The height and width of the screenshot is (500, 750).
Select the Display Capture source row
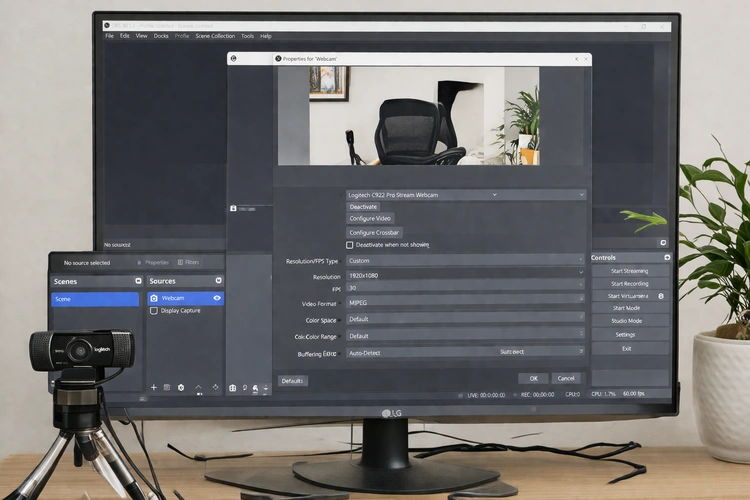click(x=186, y=311)
